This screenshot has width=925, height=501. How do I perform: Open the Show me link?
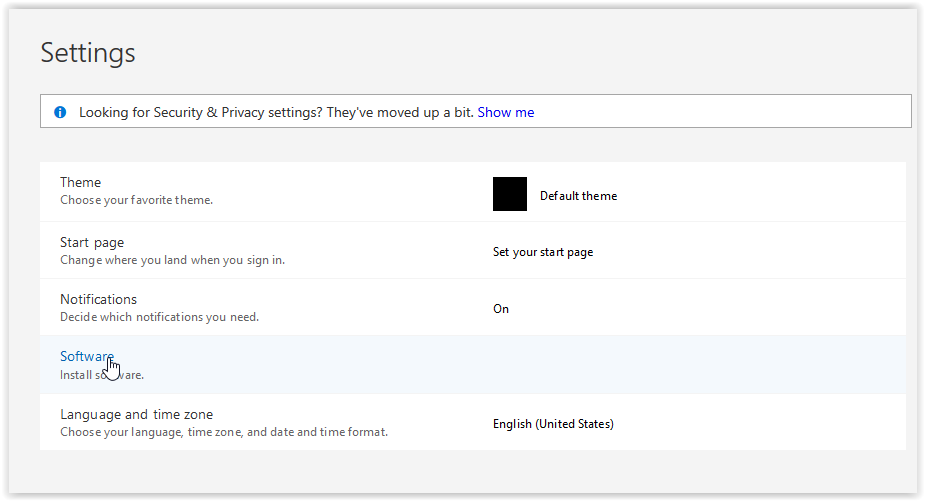click(x=506, y=112)
